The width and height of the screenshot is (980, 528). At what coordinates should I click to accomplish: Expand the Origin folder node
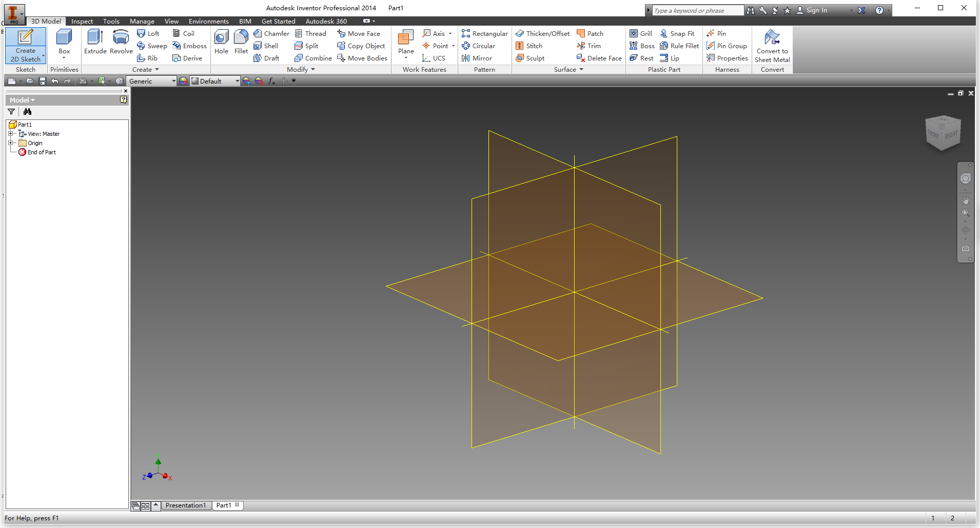click(x=10, y=143)
